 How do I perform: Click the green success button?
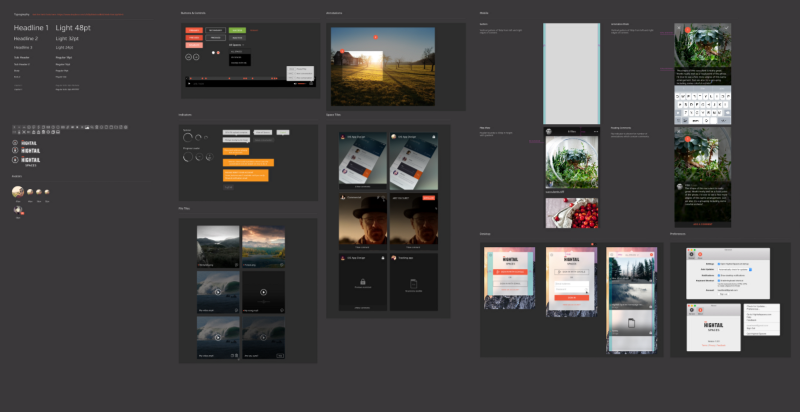(237, 30)
